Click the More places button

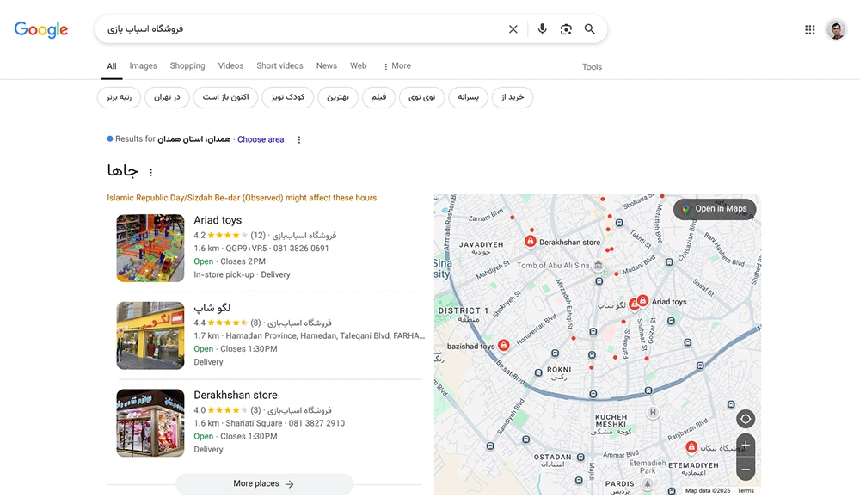coord(264,483)
